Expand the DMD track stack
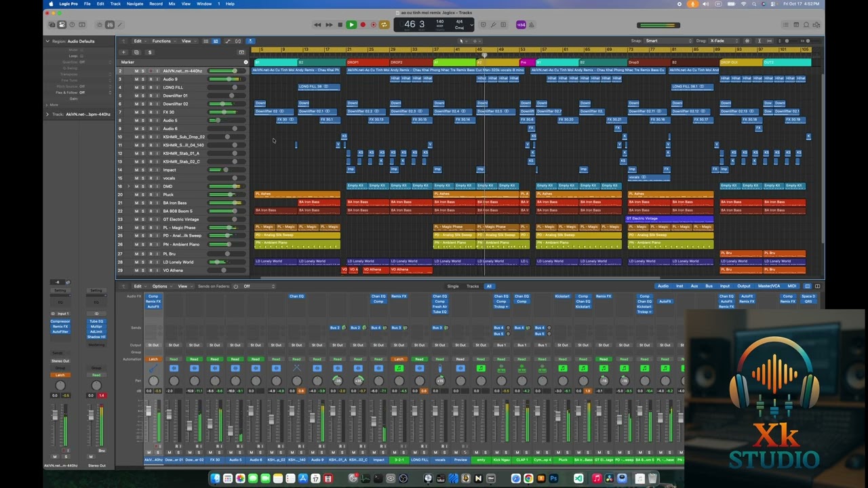 click(129, 186)
